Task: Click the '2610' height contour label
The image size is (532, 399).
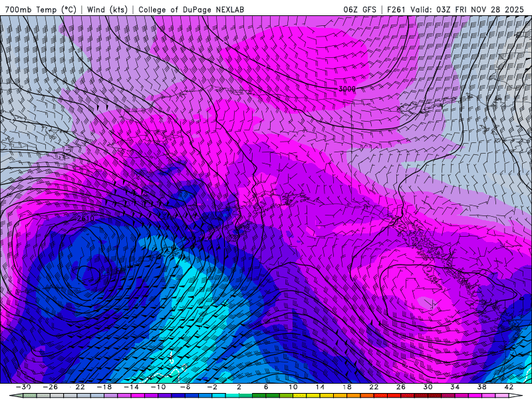Action: (86, 218)
